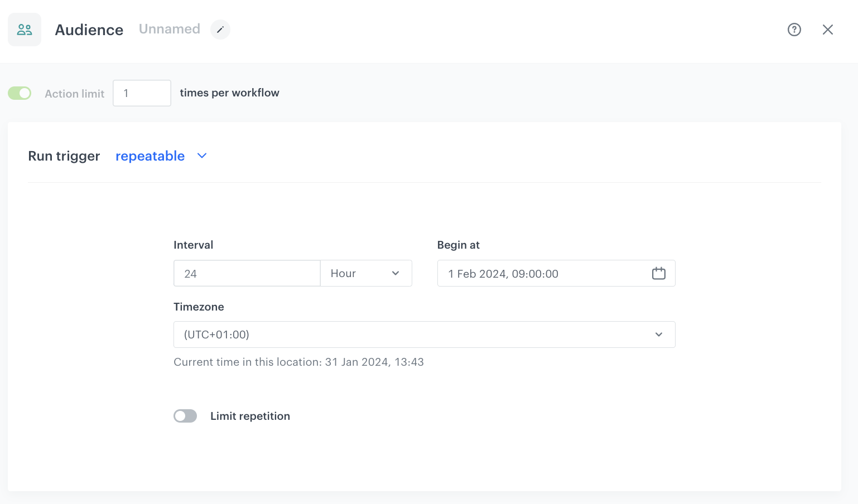This screenshot has width=858, height=504.
Task: Select the 1 Feb 2024 start datetime
Action: coord(502,273)
